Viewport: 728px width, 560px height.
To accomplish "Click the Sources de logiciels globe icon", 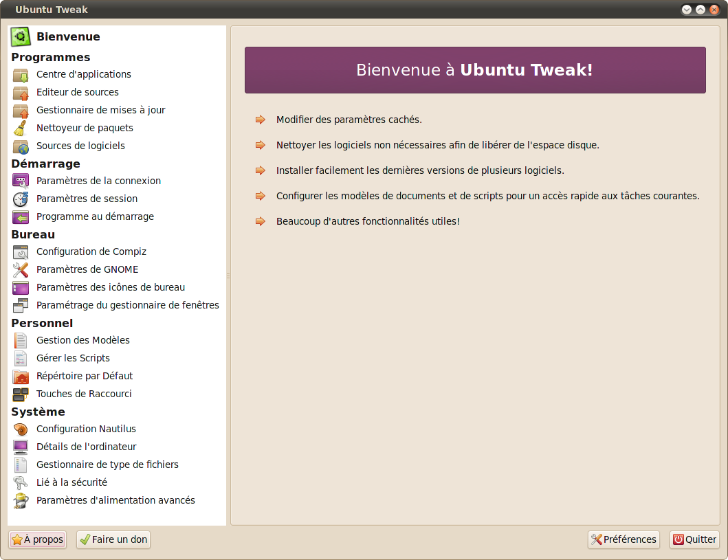I will [21, 146].
